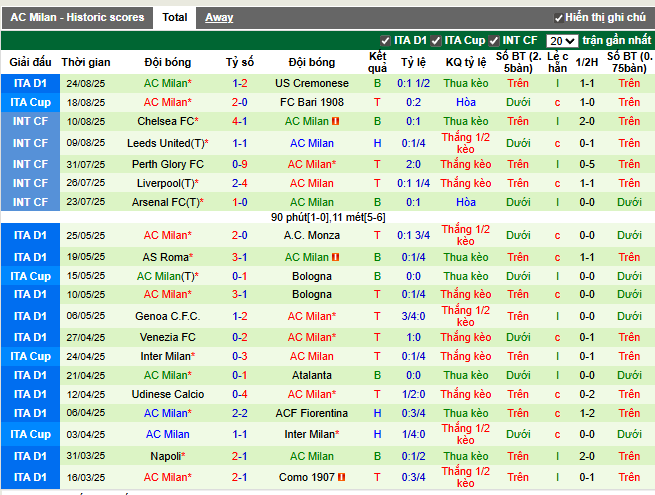Click 0-5 halftime score in Perth Glory row

(586, 164)
